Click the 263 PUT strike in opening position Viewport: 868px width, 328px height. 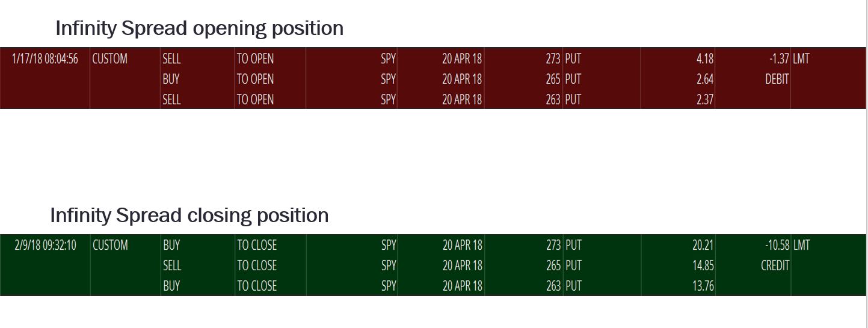(563, 99)
